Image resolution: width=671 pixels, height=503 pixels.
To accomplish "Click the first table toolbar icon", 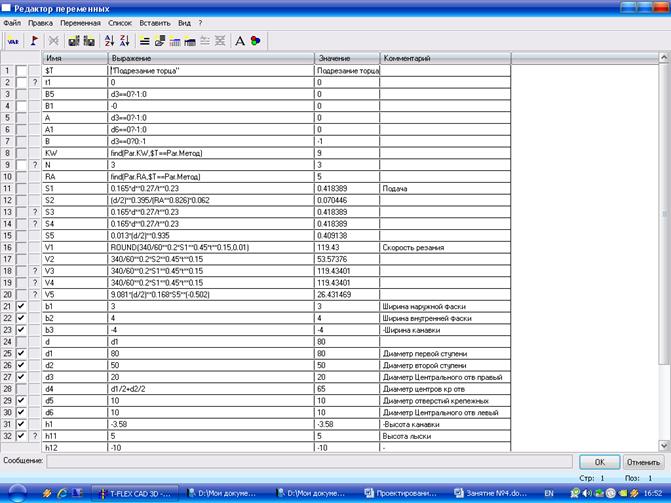I will tap(175, 41).
